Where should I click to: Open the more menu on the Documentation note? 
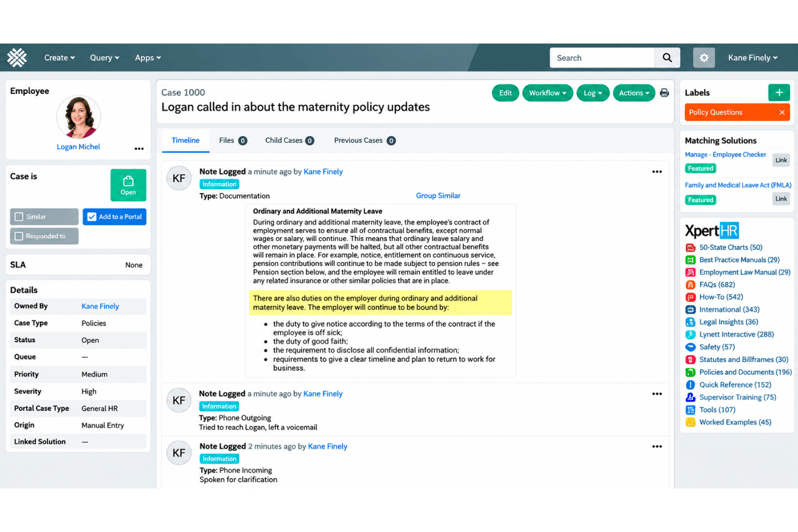tap(657, 171)
